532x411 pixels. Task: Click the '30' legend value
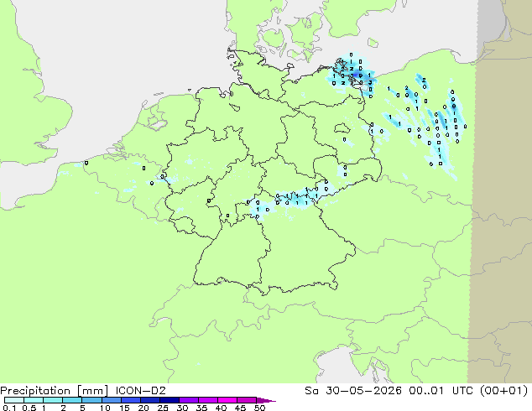[x=182, y=408]
